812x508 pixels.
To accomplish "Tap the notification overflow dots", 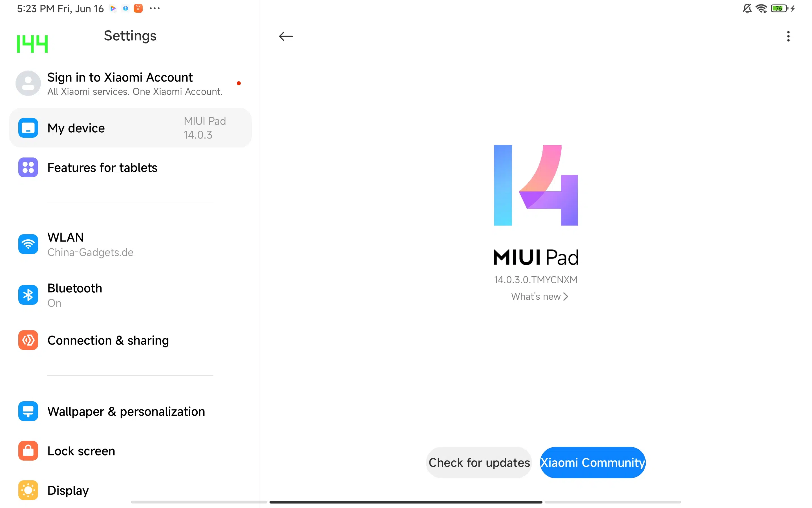I will click(155, 8).
